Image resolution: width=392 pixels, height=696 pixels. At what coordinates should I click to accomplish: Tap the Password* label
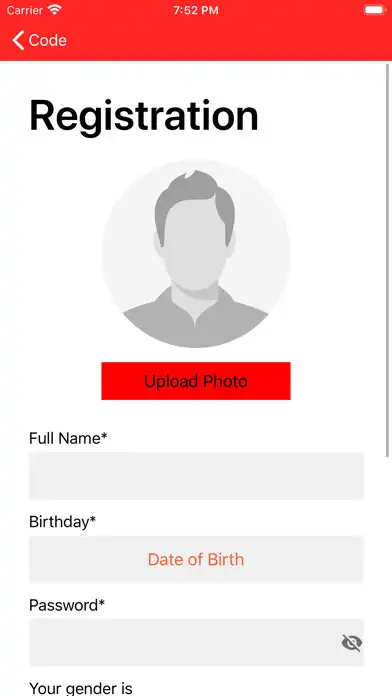pyautogui.click(x=67, y=605)
